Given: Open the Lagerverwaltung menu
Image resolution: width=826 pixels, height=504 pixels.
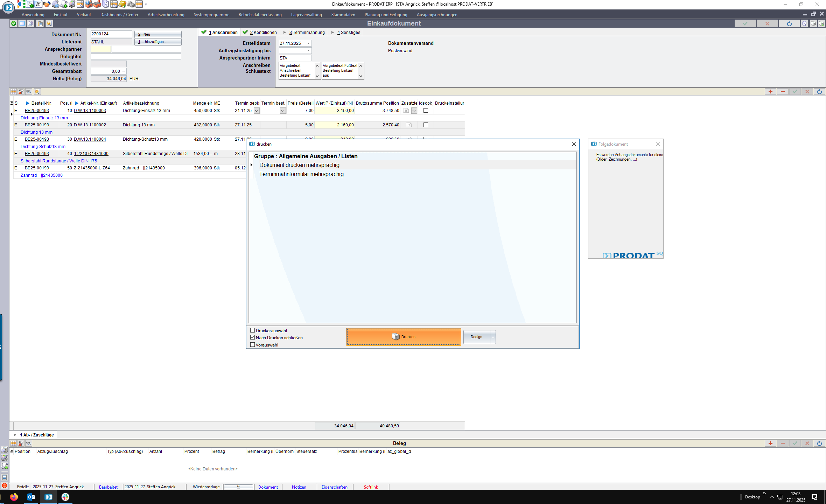Looking at the screenshot, I should coord(306,15).
